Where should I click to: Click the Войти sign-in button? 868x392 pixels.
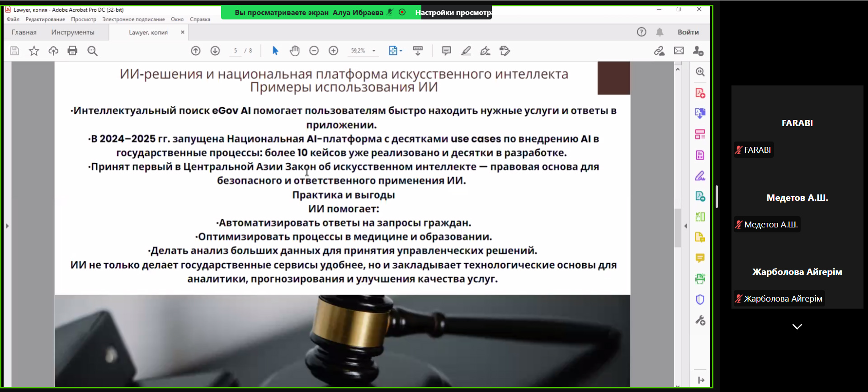click(688, 32)
